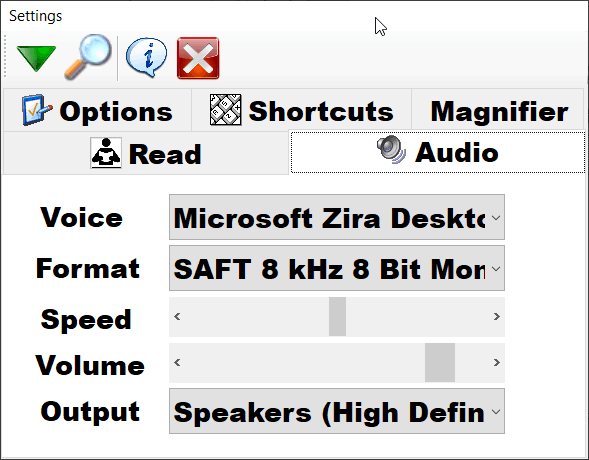Go to the Read tab
This screenshot has height=460, width=589.
pyautogui.click(x=146, y=153)
